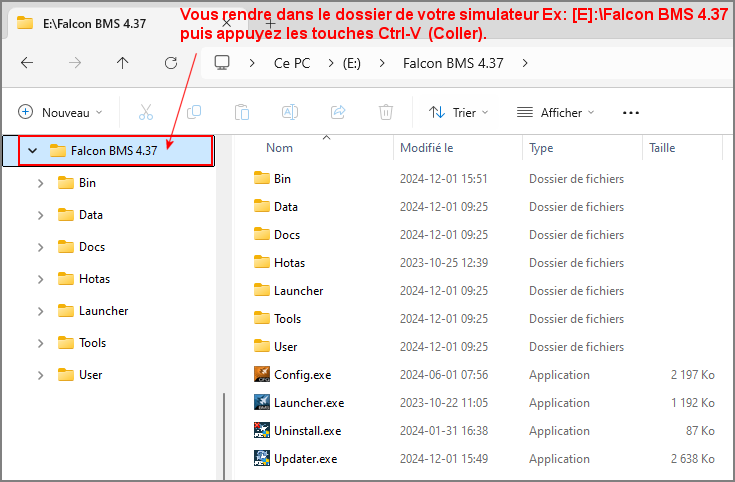Click the chevron after (E:) in the address bar
The image size is (735, 482).
(382, 63)
